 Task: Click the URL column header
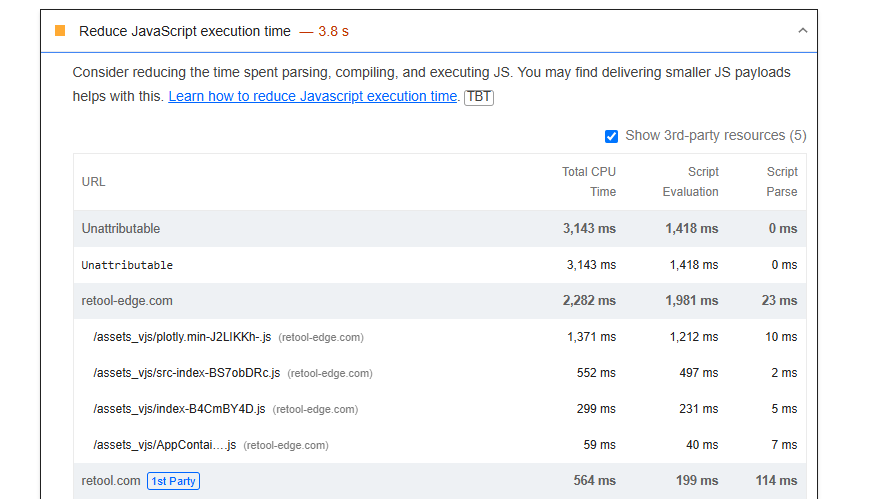93,182
